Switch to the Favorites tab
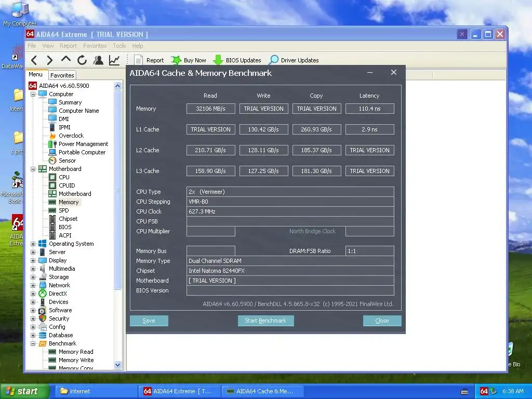532x399 pixels. click(62, 75)
